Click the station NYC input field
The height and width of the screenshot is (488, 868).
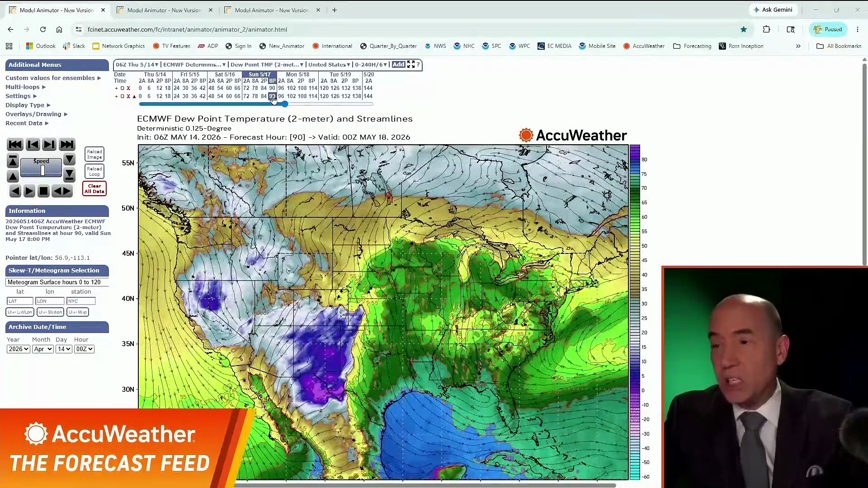point(81,301)
